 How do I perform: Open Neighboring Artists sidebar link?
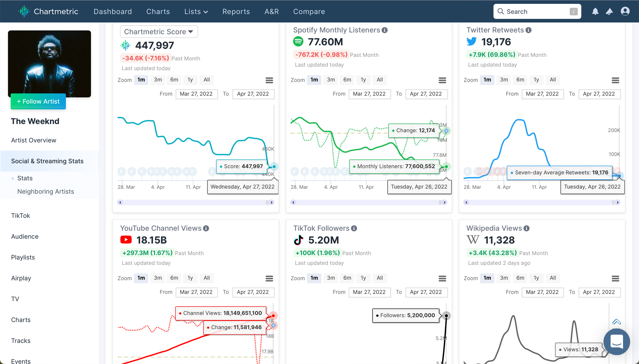click(x=46, y=192)
